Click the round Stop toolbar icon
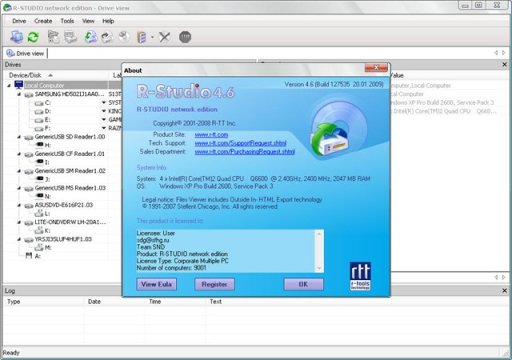 (x=185, y=37)
